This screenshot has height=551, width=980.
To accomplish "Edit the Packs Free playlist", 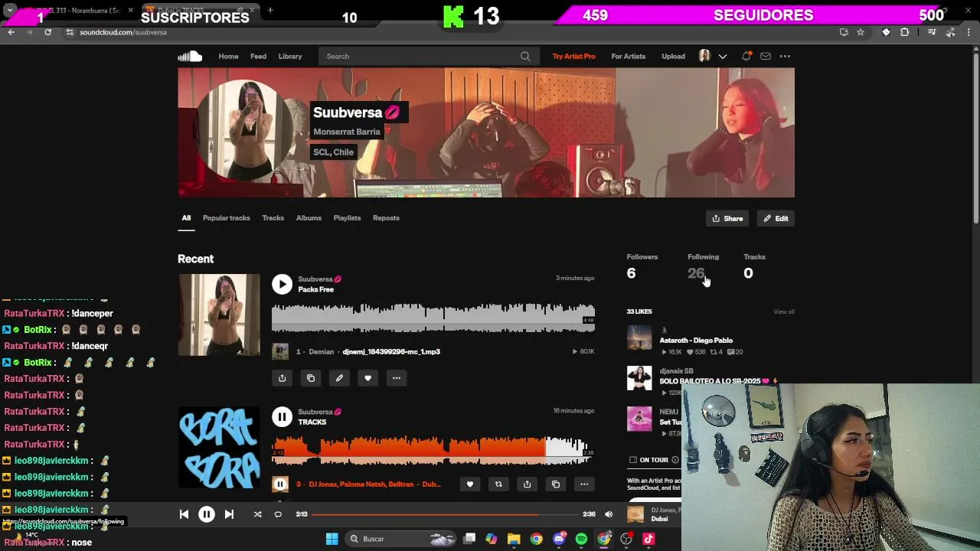I will [x=339, y=377].
